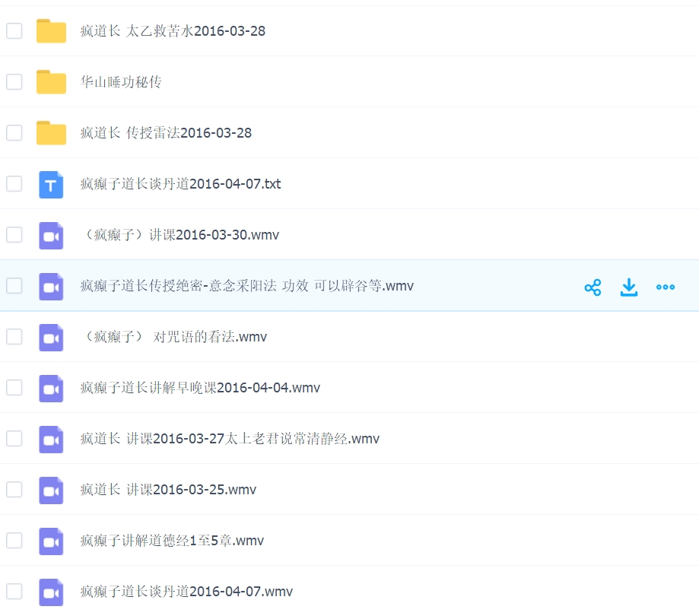Click video icon for 对咒语的看法.wmv
This screenshot has height=616, width=699.
51,337
